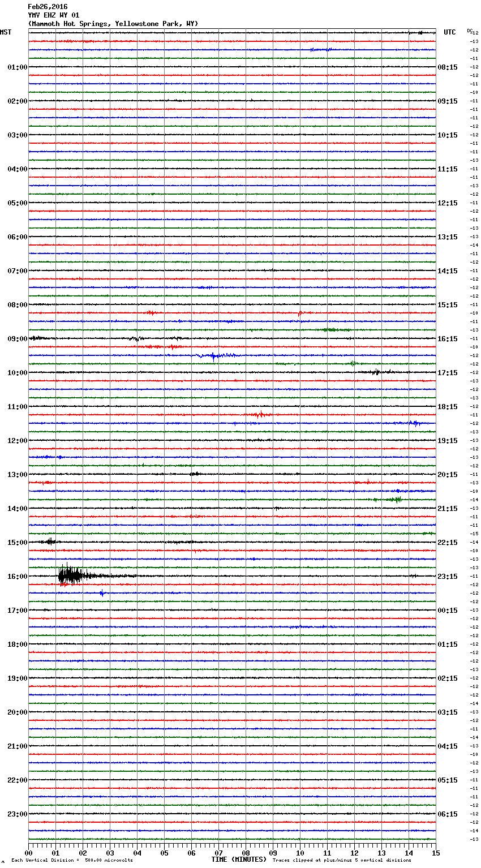Image resolution: width=481 pixels, height=868 pixels.
Task: Click the 04:15 UTC time label
Action: click(448, 746)
